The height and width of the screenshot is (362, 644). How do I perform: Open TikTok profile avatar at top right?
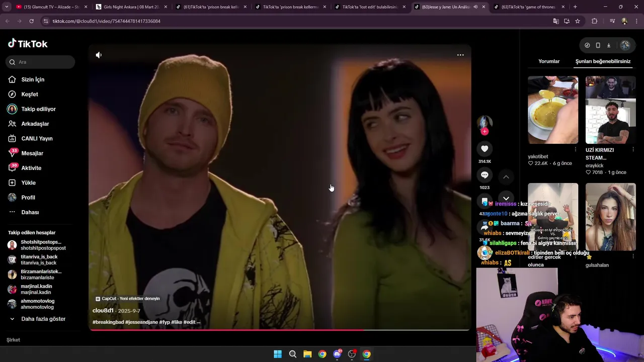tap(625, 45)
